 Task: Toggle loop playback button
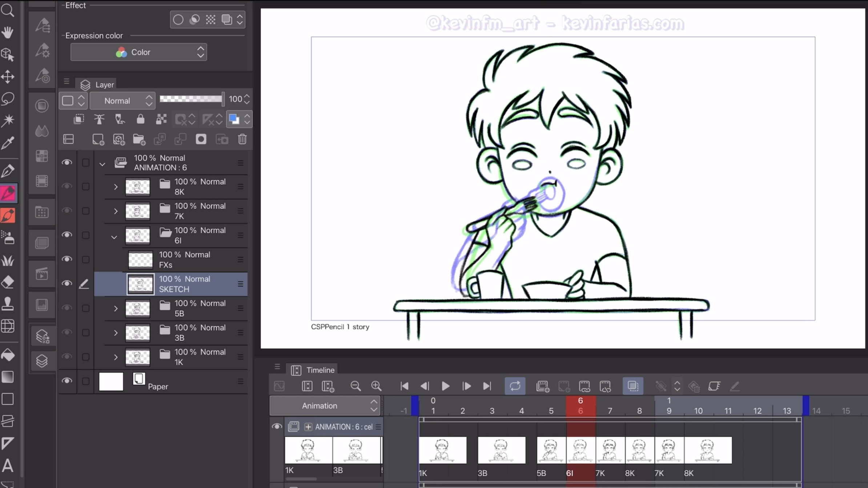515,386
